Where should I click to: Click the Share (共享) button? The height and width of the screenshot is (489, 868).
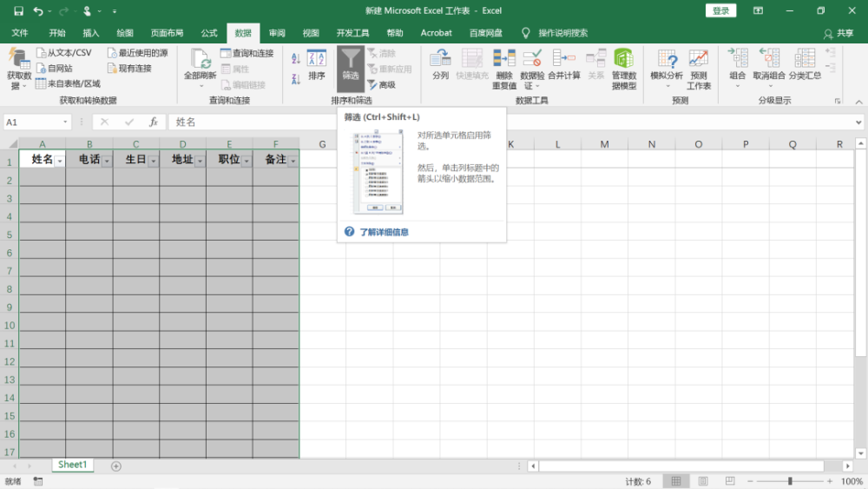(838, 33)
